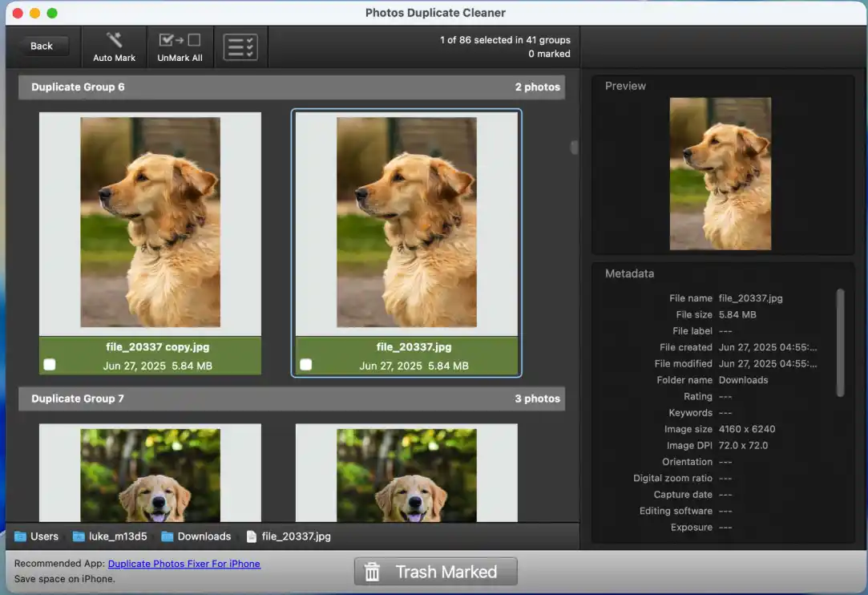The image size is (868, 595).
Task: Open the selection criteria checklist icon
Action: (240, 45)
